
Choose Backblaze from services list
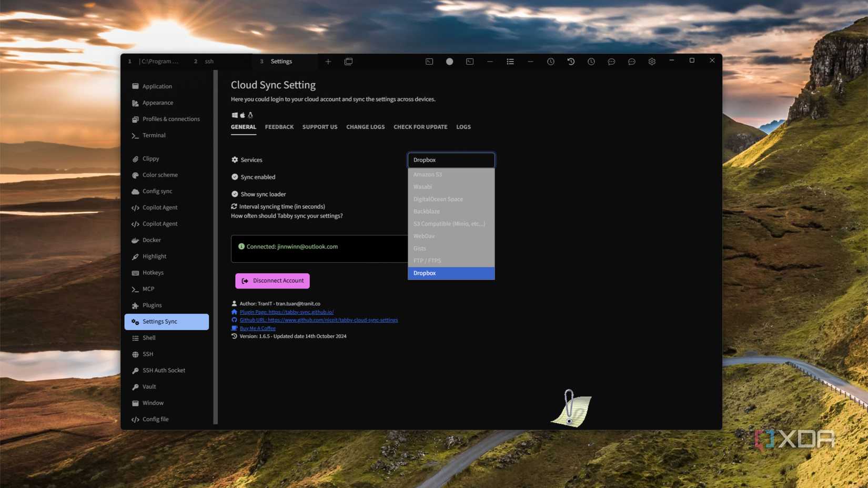(451, 212)
